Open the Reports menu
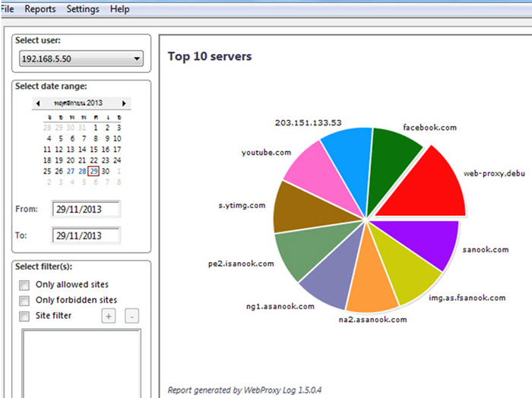The width and height of the screenshot is (532, 398). point(40,9)
